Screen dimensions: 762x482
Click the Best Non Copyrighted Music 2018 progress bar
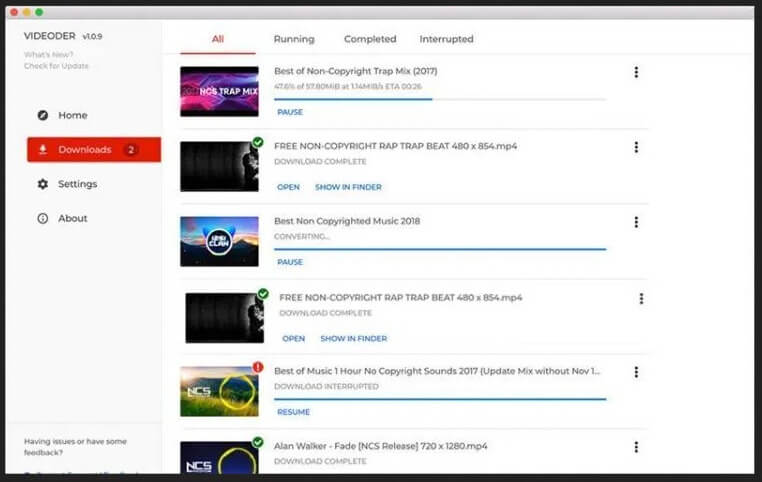(440, 249)
